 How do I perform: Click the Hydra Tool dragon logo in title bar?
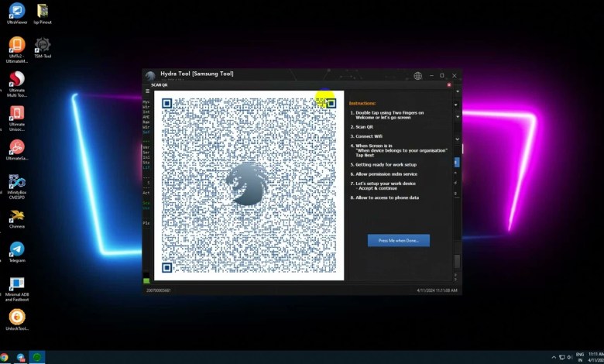click(x=150, y=76)
